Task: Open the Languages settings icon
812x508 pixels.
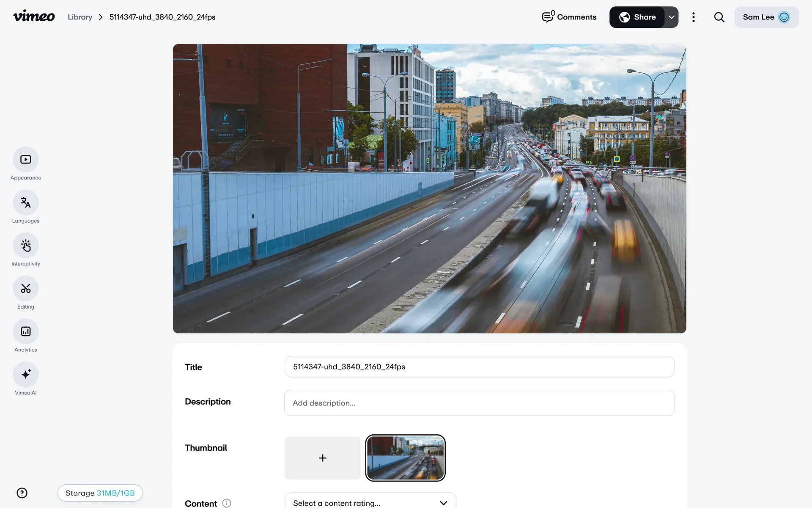Action: point(26,203)
